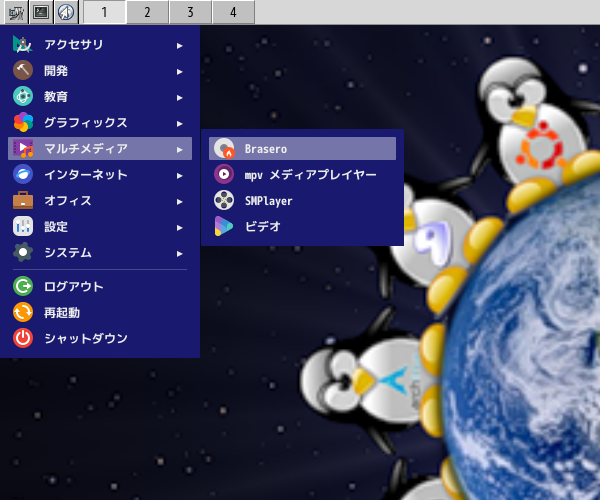Viewport: 600px width, 500px height.
Task: Choose シャットダウン from the menu
Action: (100, 338)
